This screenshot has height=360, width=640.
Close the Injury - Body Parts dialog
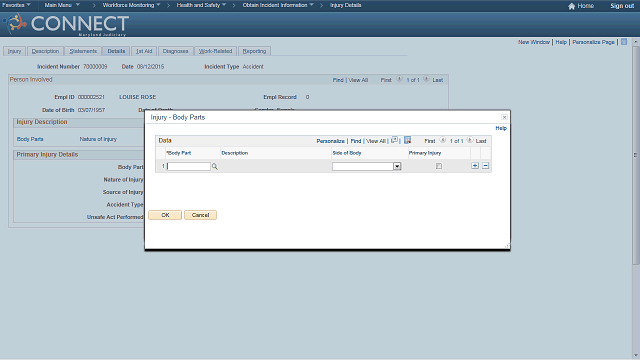(504, 117)
